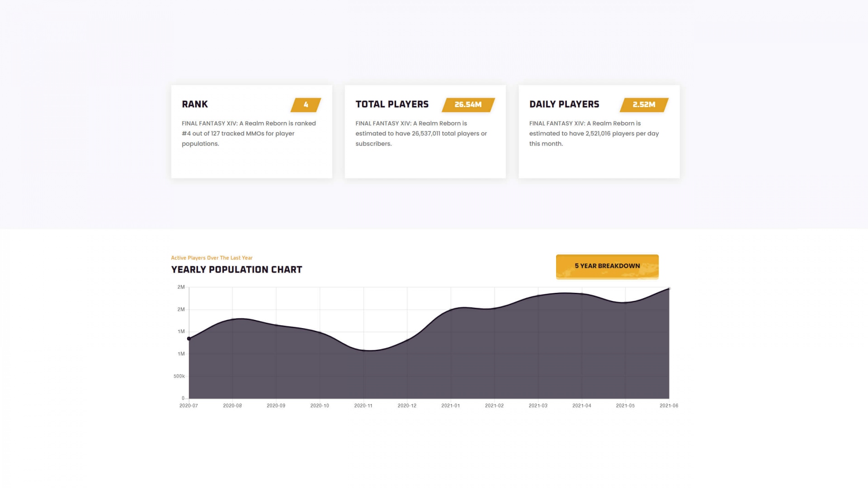Click the chart's first data point at 2020-07
The height and width of the screenshot is (488, 868).
pos(189,338)
